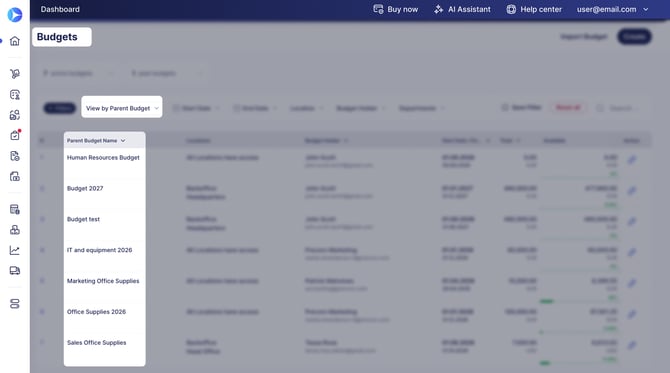The image size is (670, 373).
Task: Open the calendar with coin sidebar icon
Action: click(x=15, y=209)
